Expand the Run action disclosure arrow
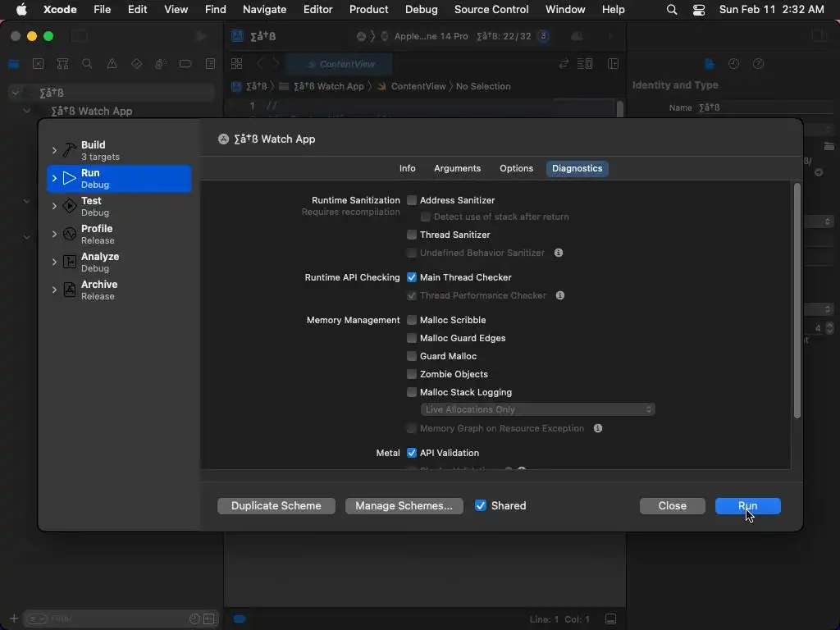This screenshot has height=630, width=840. click(x=54, y=178)
